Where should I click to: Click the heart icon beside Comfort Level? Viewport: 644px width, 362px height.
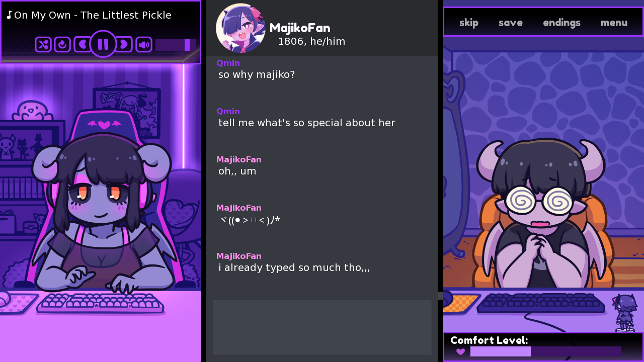coord(460,351)
